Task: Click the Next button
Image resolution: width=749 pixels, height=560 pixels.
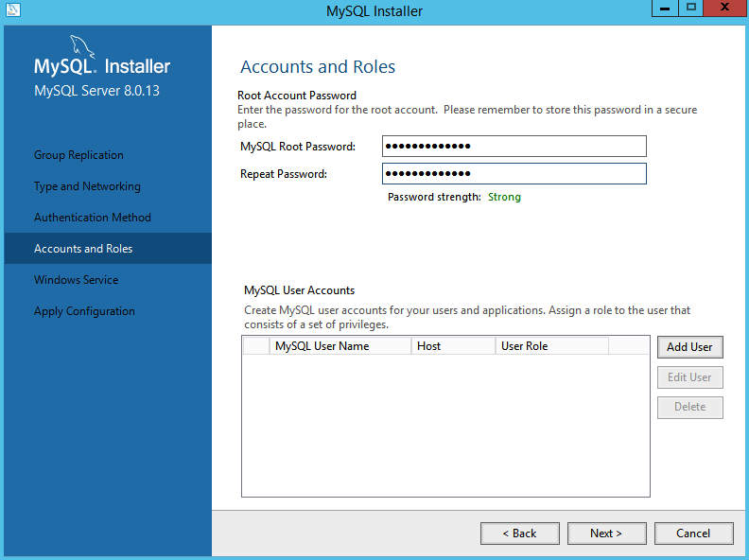Action: [x=605, y=534]
